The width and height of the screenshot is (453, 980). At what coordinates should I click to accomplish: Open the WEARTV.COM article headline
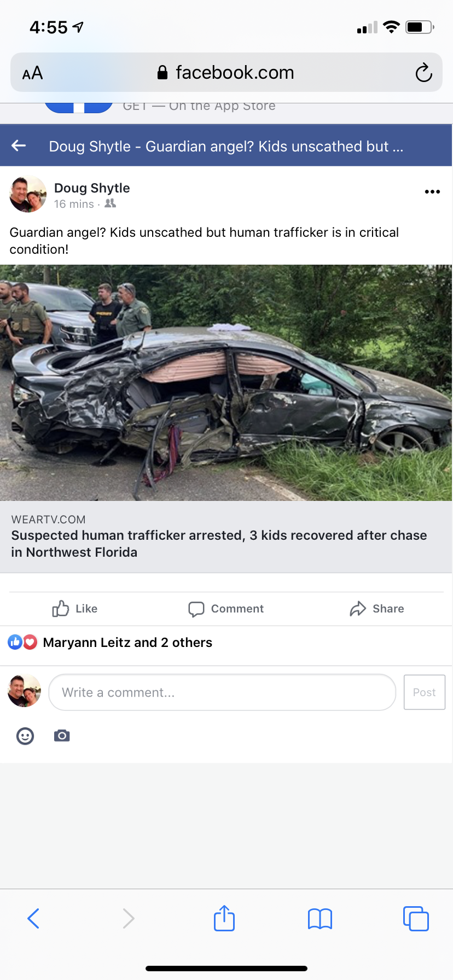point(219,544)
